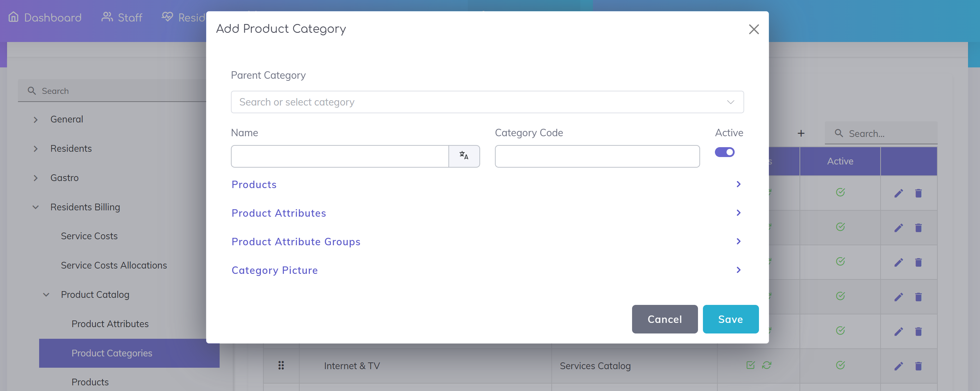This screenshot has width=980, height=391.
Task: Close the Add Product Category dialog
Action: [x=753, y=29]
